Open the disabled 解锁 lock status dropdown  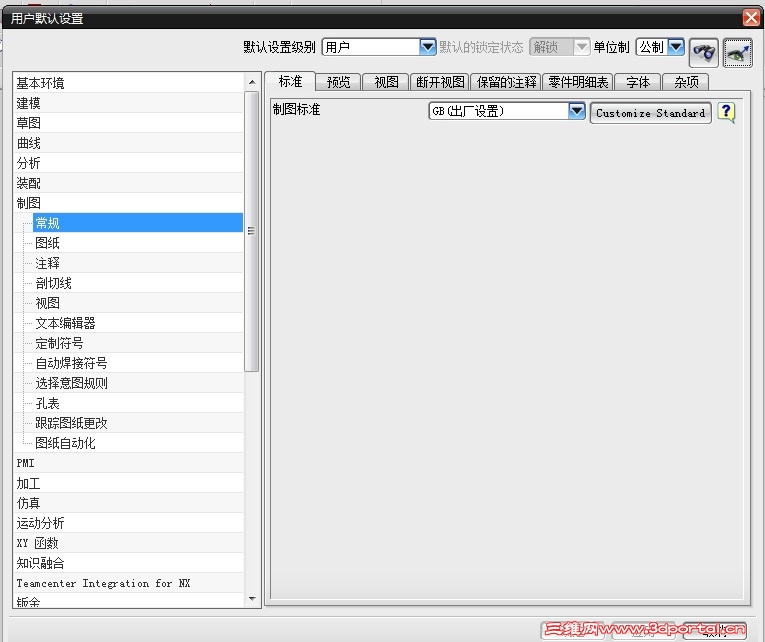(x=581, y=47)
